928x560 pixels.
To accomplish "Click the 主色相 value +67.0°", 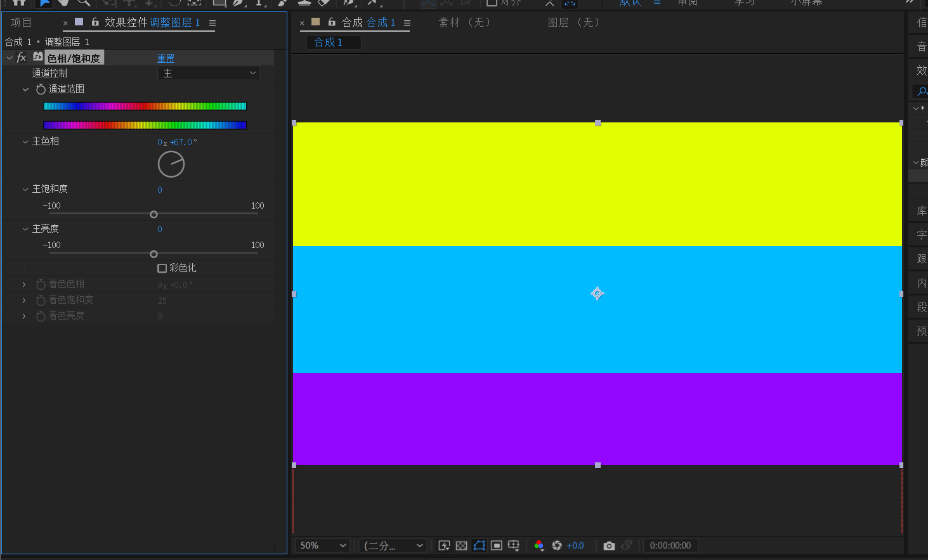I will pyautogui.click(x=183, y=142).
